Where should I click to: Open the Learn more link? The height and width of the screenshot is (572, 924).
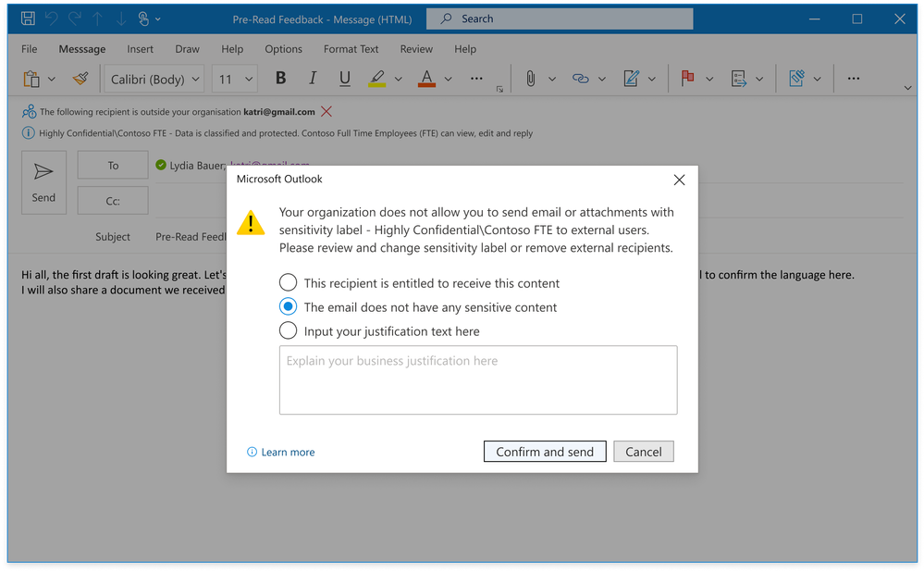(288, 452)
